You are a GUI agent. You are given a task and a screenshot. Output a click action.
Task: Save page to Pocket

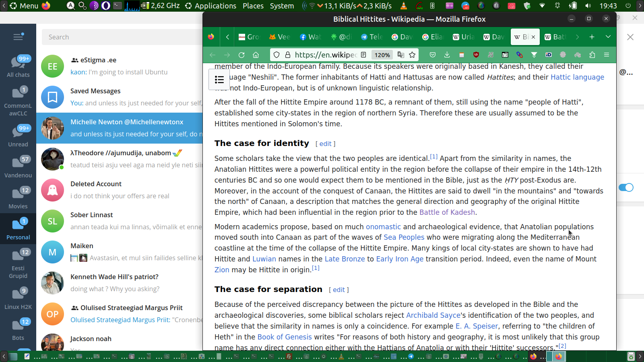[433, 55]
